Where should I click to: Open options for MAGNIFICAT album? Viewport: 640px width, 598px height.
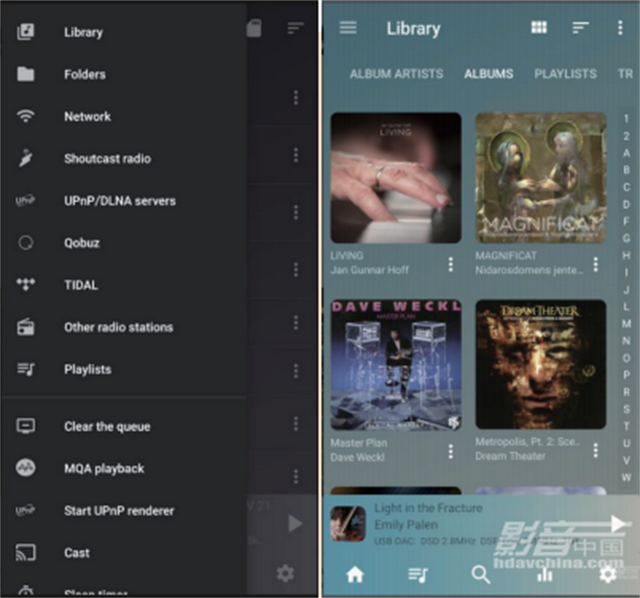tap(596, 265)
